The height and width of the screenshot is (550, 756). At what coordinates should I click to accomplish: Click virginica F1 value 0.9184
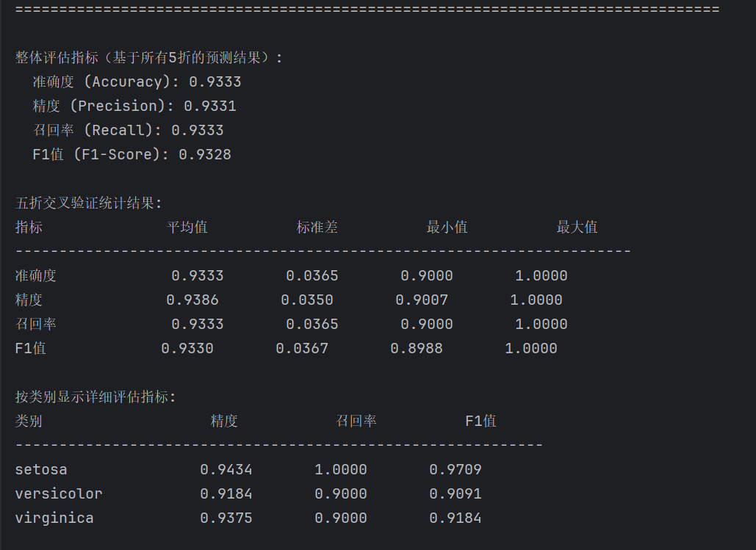[456, 518]
